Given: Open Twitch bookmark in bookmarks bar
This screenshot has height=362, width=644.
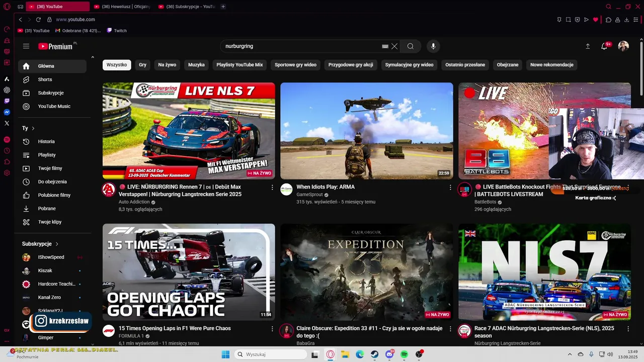Looking at the screenshot, I should point(117,31).
